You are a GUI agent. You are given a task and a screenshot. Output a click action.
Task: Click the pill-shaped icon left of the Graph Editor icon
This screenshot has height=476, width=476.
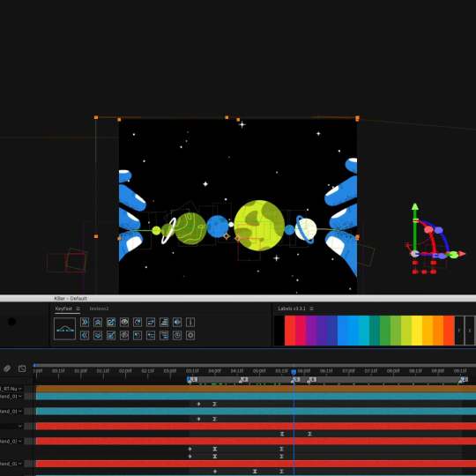coord(7,368)
